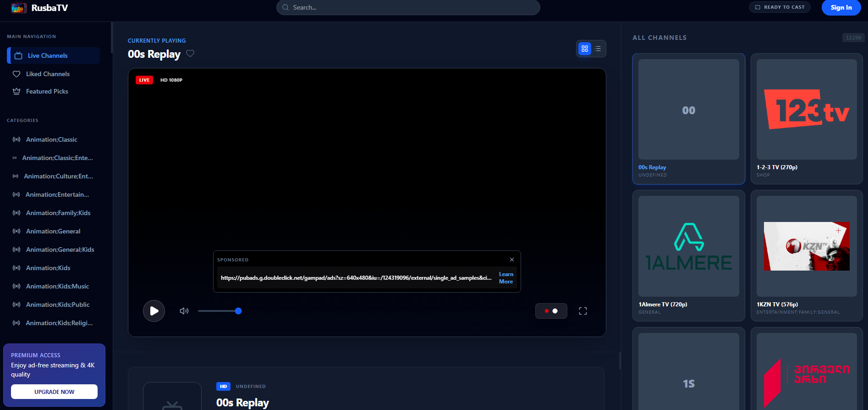
Task: Click the Ready to Cast button
Action: (x=780, y=7)
